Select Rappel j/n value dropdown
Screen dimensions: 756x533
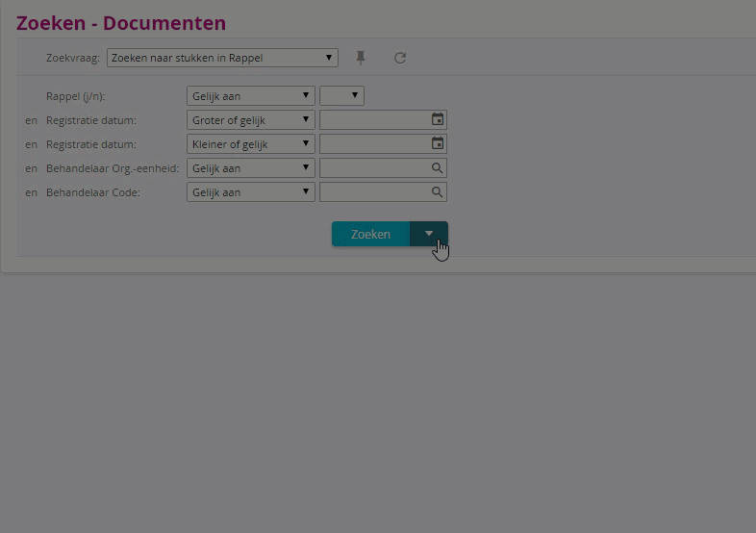pos(341,96)
